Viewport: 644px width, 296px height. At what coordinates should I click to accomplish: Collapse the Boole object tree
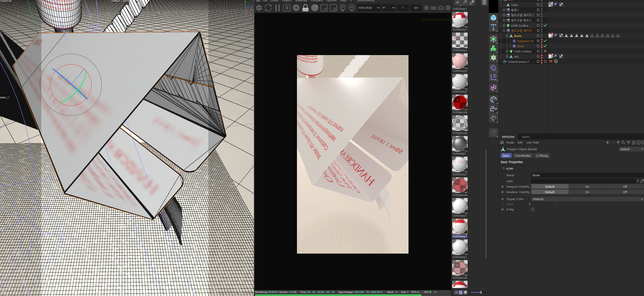(x=507, y=36)
